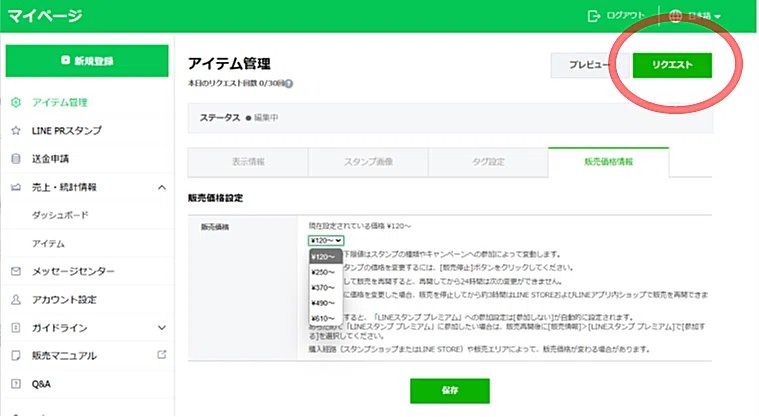Viewport: 759px width, 417px height.
Task: Click the document icon beside ガイドライン
Action: [16, 328]
